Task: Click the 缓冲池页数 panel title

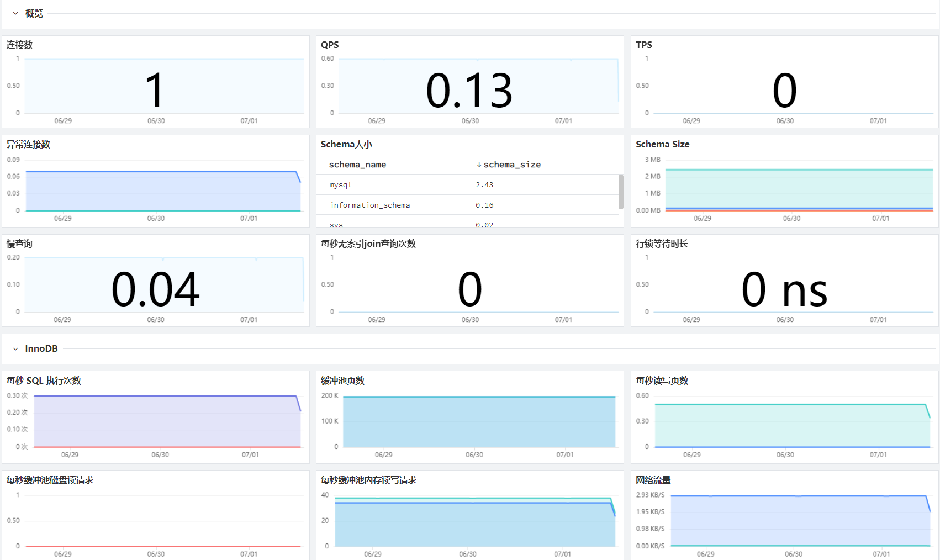Action: coord(342,381)
